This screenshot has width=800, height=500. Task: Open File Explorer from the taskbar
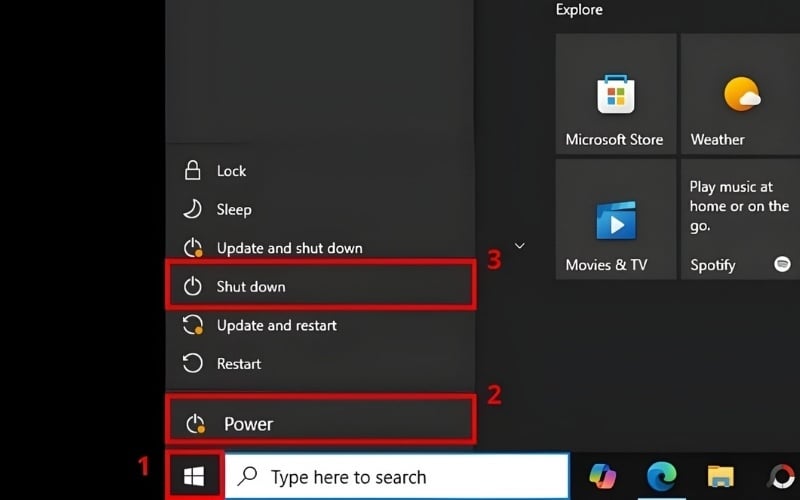pos(721,476)
